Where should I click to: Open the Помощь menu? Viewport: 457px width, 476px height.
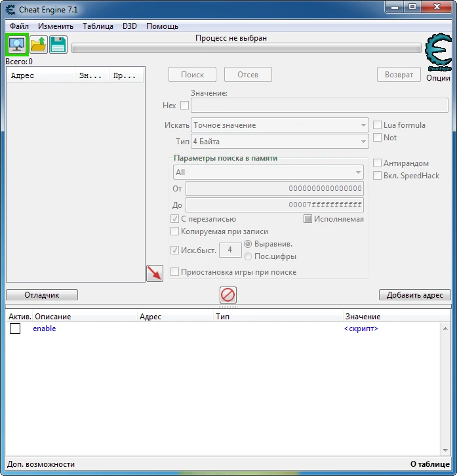pos(162,26)
